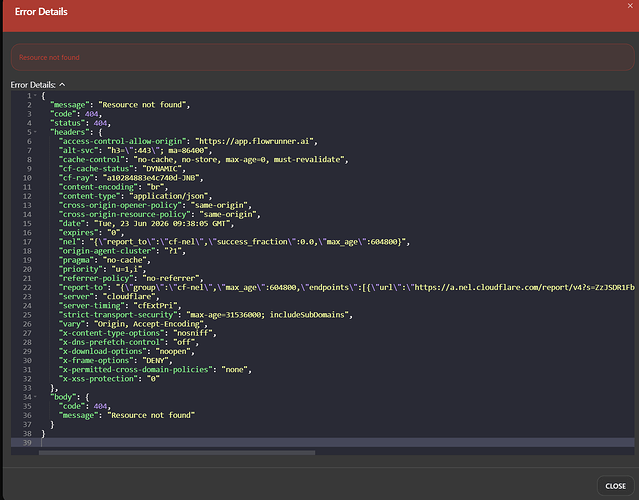
Task: Close the Error Details dialog with X
Action: click(x=630, y=6)
